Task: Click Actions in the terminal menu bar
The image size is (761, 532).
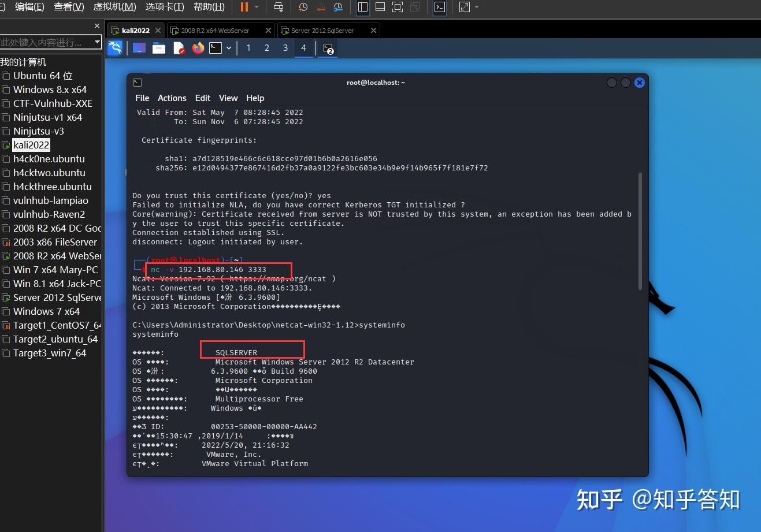Action: (172, 98)
